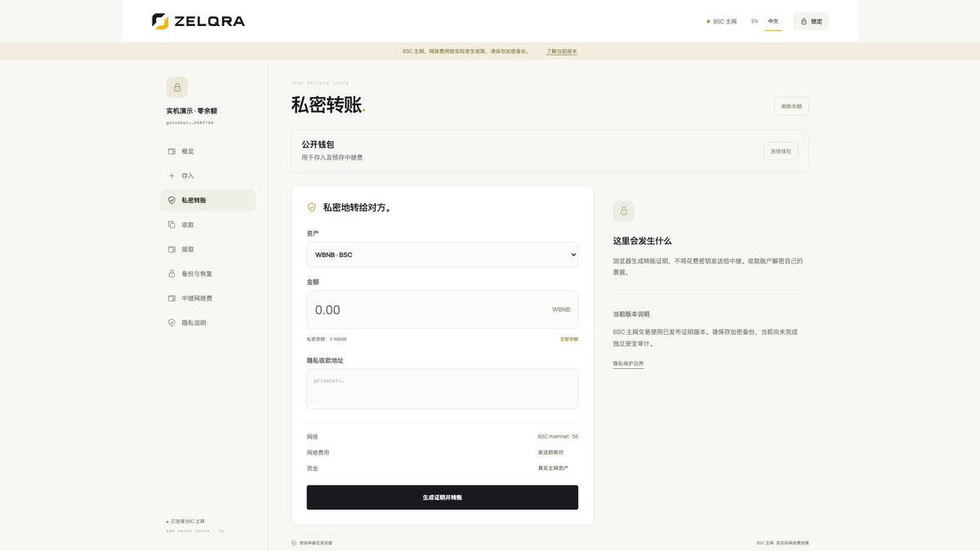Click the 私密余额: 0 WBNB text
980x551 pixels.
coord(327,339)
